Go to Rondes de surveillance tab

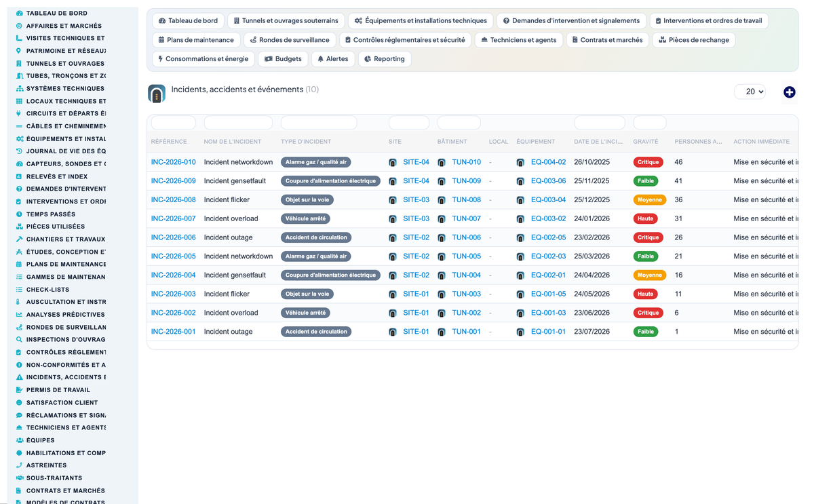tap(290, 40)
